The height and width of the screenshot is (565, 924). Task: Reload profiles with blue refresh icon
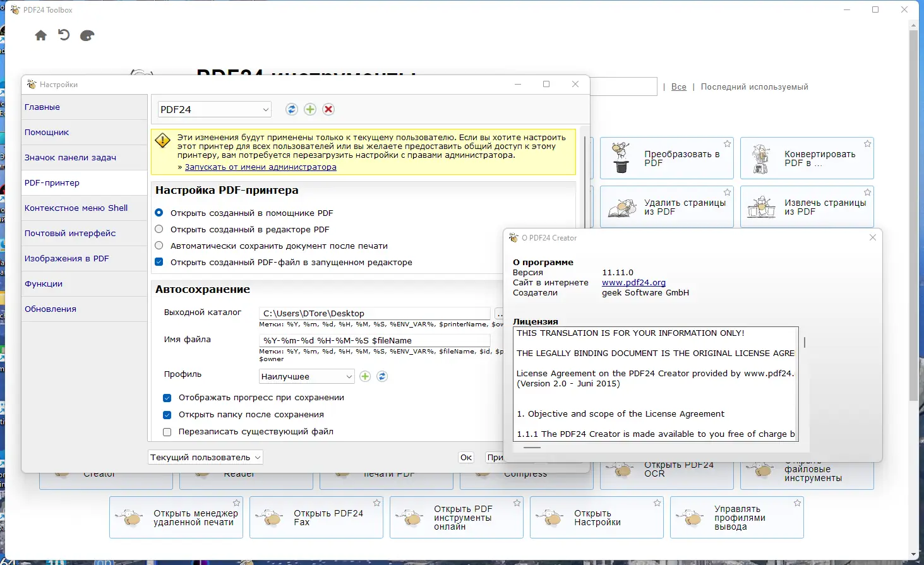point(382,376)
